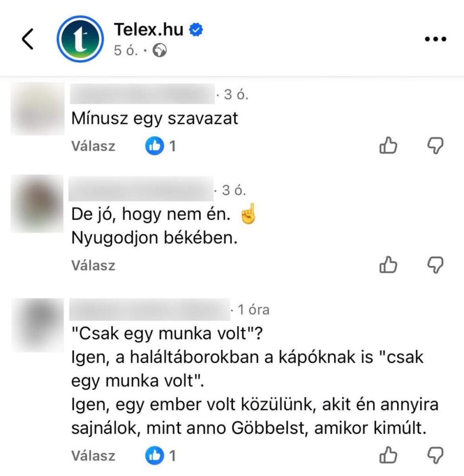464x476 pixels.
Task: Reply to 'Mínusz egy szavazat' via Válasz
Action: coord(93,146)
